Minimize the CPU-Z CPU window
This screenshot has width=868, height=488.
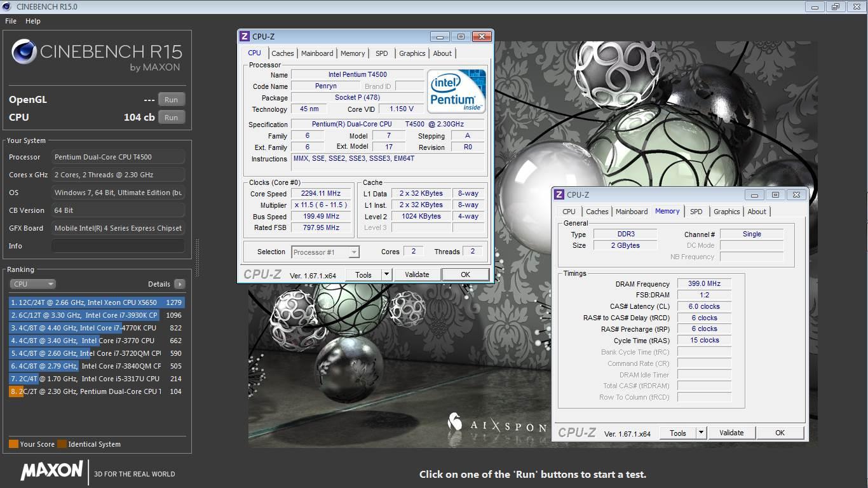pyautogui.click(x=440, y=37)
